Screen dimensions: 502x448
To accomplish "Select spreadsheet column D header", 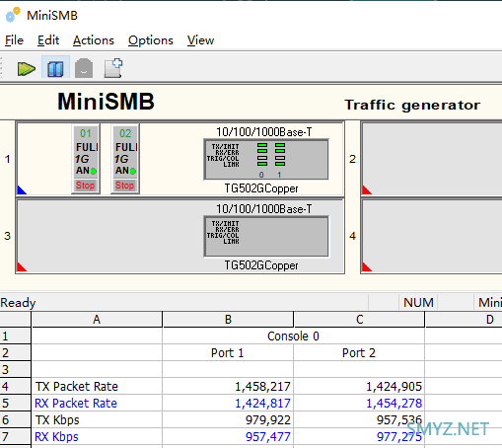I will [x=464, y=320].
